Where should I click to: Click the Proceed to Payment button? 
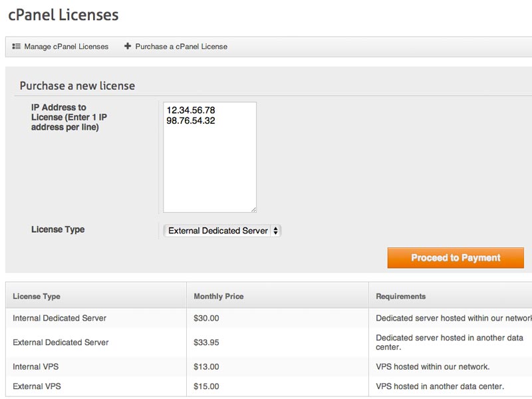pos(456,258)
